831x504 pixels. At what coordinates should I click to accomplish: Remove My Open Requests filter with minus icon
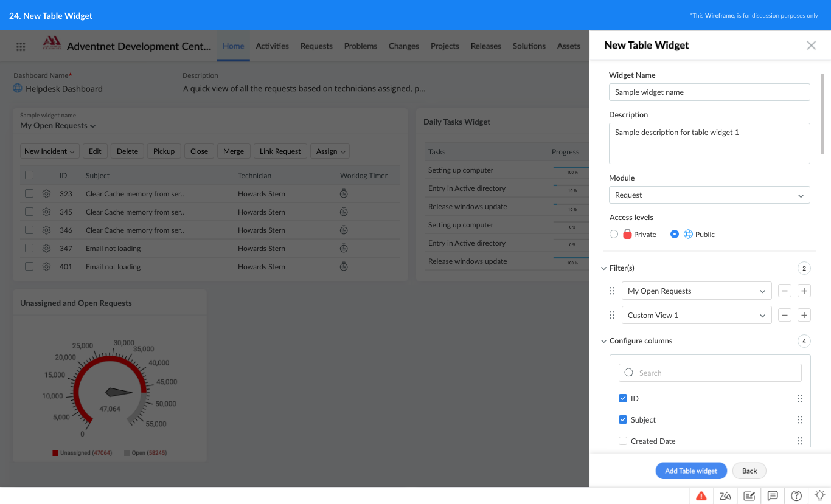(x=785, y=291)
